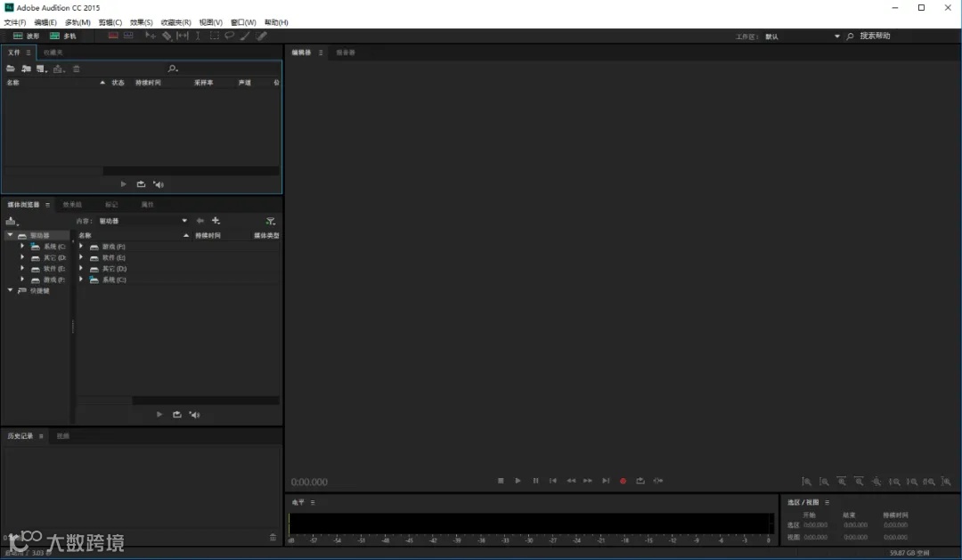This screenshot has height=560, width=962.
Task: Click the search magnifier in Files panel
Action: 173,69
